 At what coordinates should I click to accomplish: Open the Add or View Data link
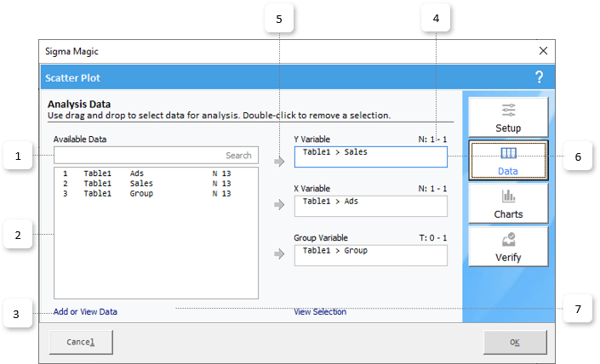85,311
